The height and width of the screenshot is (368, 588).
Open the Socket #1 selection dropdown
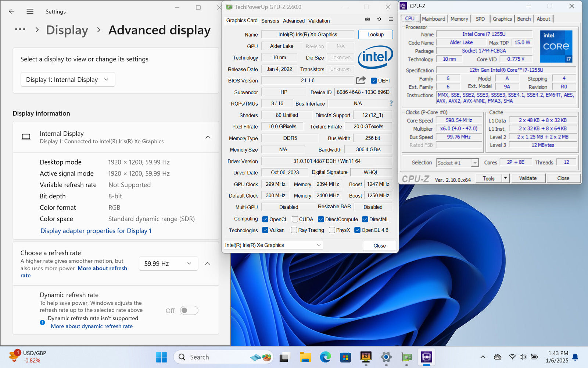pyautogui.click(x=458, y=163)
